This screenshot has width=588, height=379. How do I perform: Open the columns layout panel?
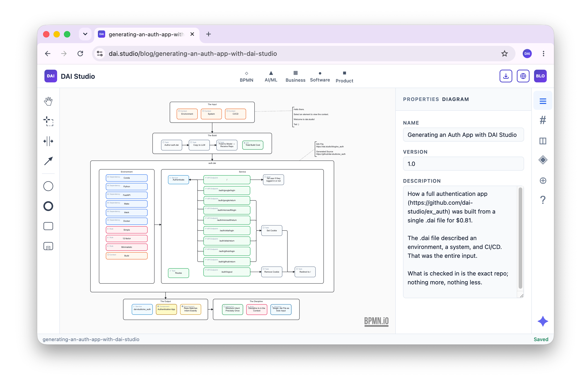pos(543,141)
